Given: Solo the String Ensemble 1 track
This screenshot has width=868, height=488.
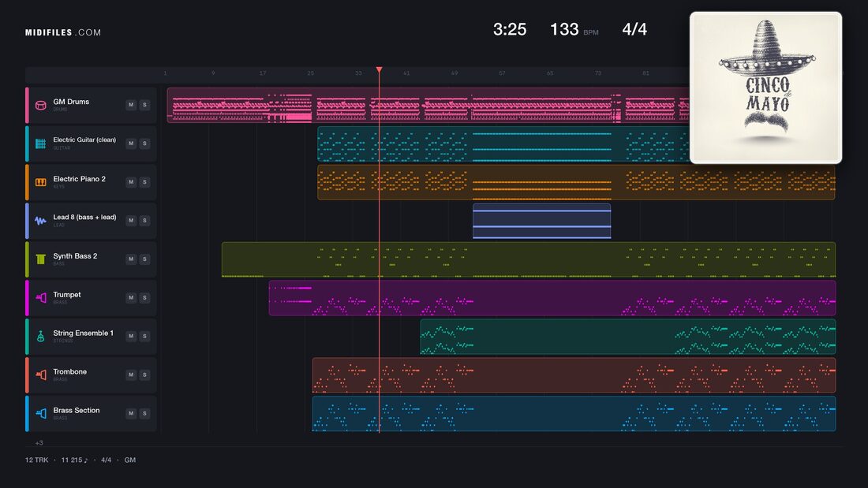Looking at the screenshot, I should [144, 336].
